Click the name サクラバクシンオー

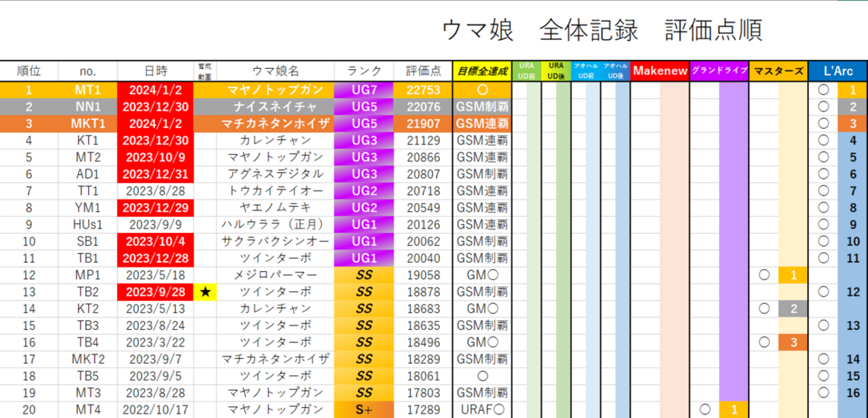tap(276, 241)
